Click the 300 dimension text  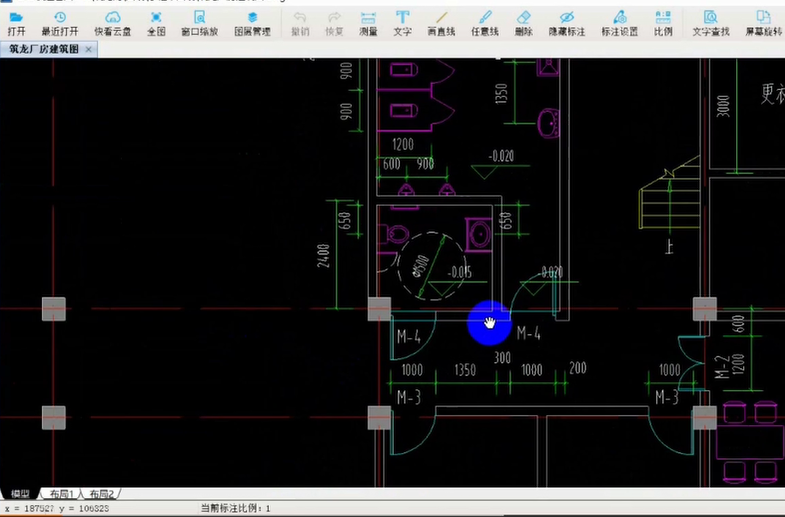click(x=502, y=357)
